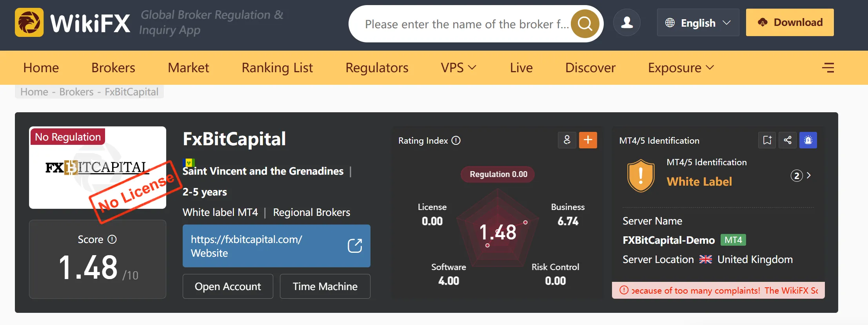868x325 pixels.
Task: Click the Saint Vincent flag icon
Action: (189, 162)
